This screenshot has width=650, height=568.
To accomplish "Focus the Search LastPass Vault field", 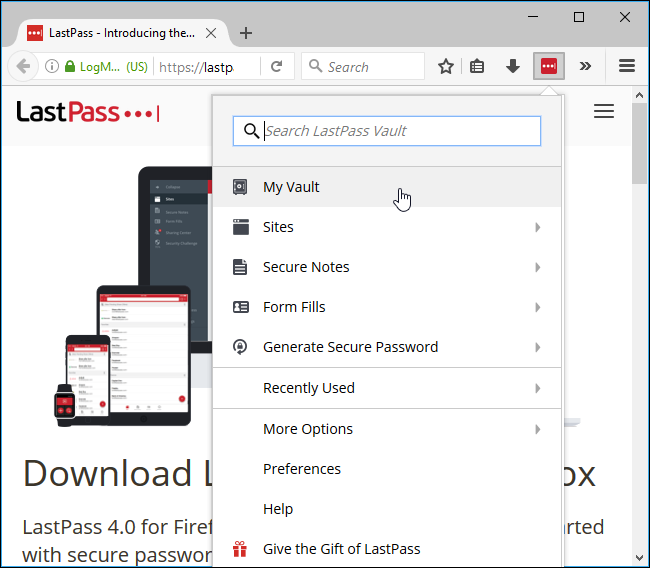I will (387, 131).
